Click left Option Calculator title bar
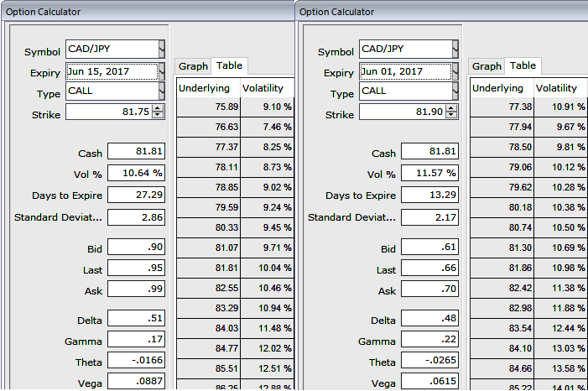The image size is (588, 391). click(148, 12)
